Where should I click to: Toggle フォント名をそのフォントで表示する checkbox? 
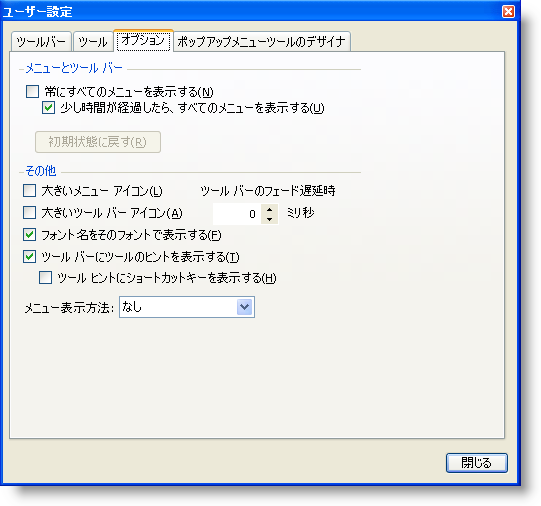[29, 235]
